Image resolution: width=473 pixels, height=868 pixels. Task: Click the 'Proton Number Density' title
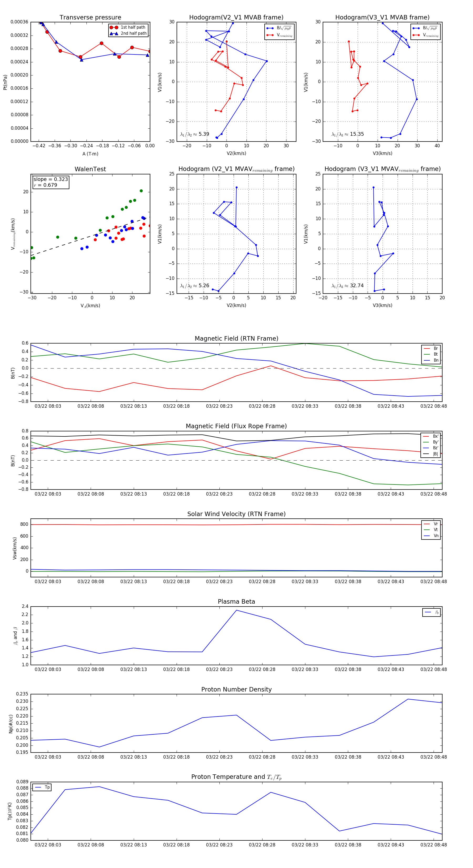pyautogui.click(x=236, y=689)
